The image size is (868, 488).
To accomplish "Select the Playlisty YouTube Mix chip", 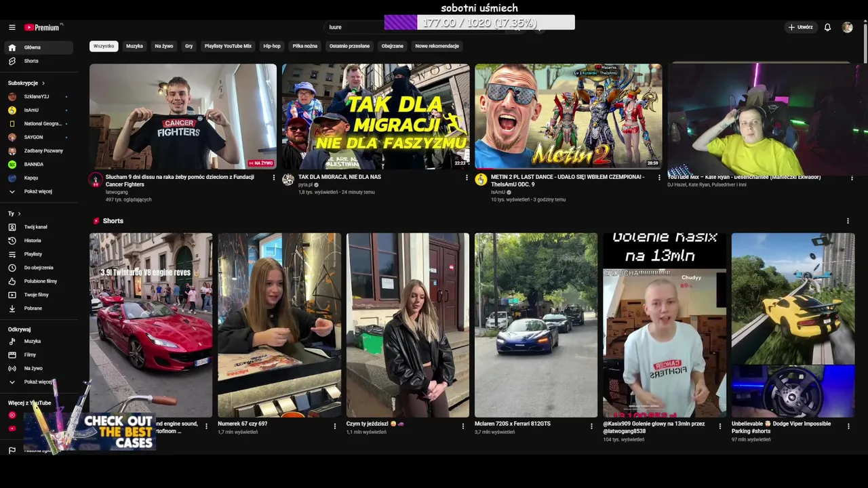I will (228, 46).
